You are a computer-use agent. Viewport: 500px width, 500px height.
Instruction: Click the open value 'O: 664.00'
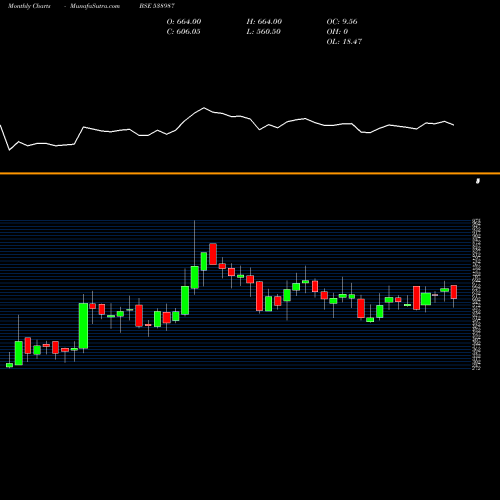point(184,22)
